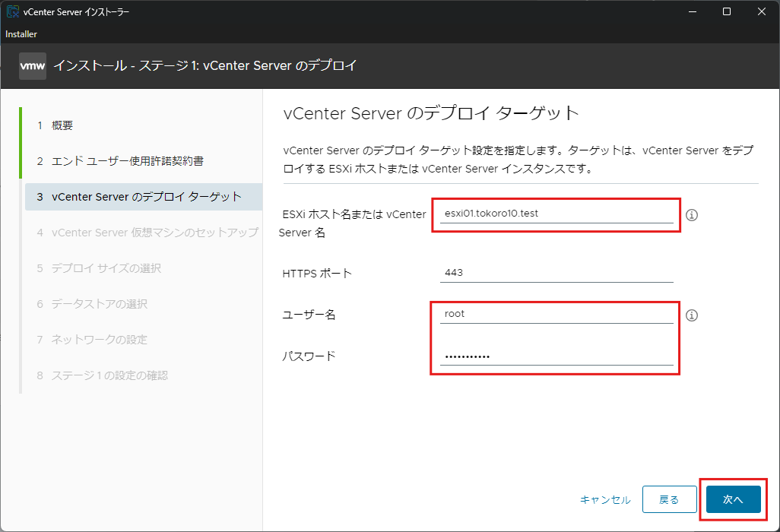Click the label HTTPS ポート

tap(317, 274)
